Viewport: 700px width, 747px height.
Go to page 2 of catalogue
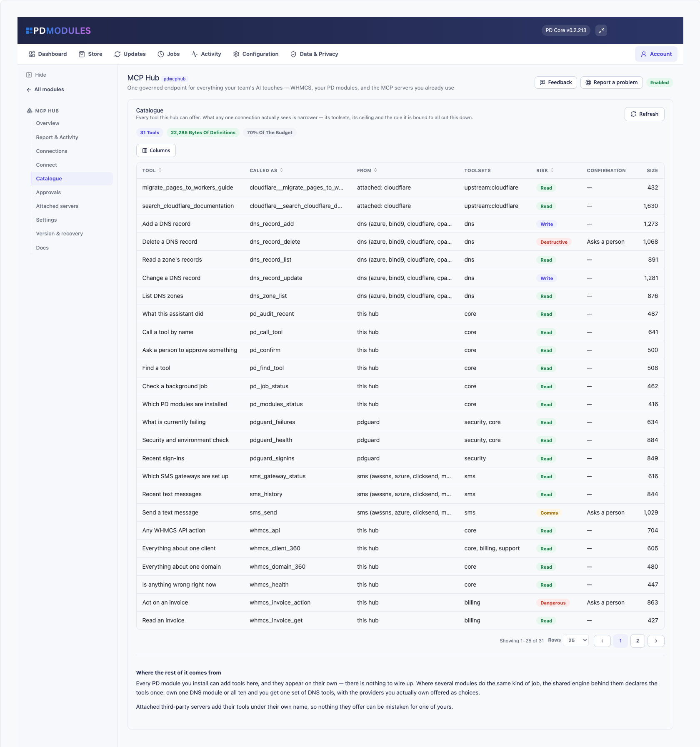tap(637, 641)
